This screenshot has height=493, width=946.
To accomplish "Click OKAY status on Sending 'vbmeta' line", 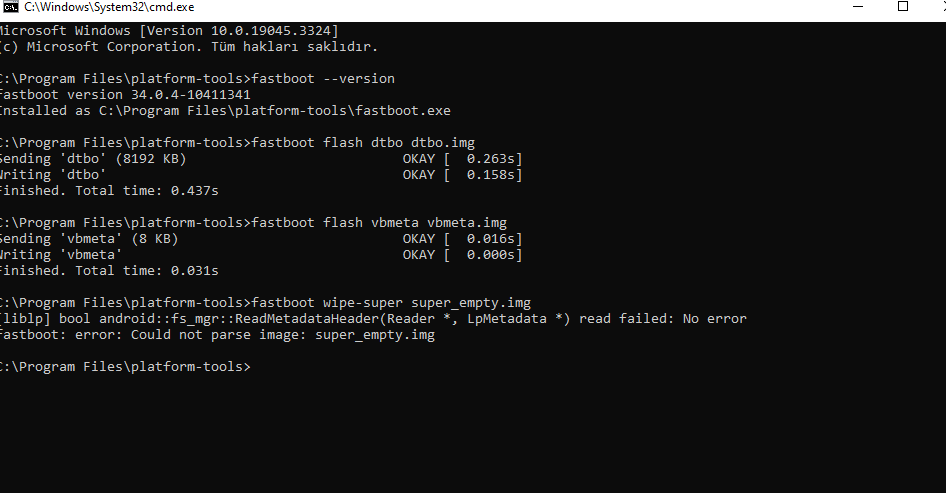I will coord(419,239).
